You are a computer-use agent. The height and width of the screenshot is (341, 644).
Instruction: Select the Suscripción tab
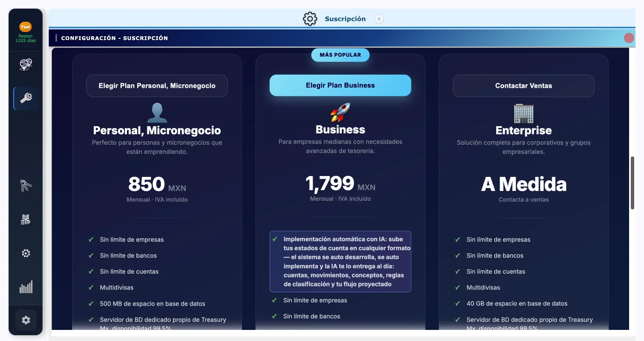point(345,19)
